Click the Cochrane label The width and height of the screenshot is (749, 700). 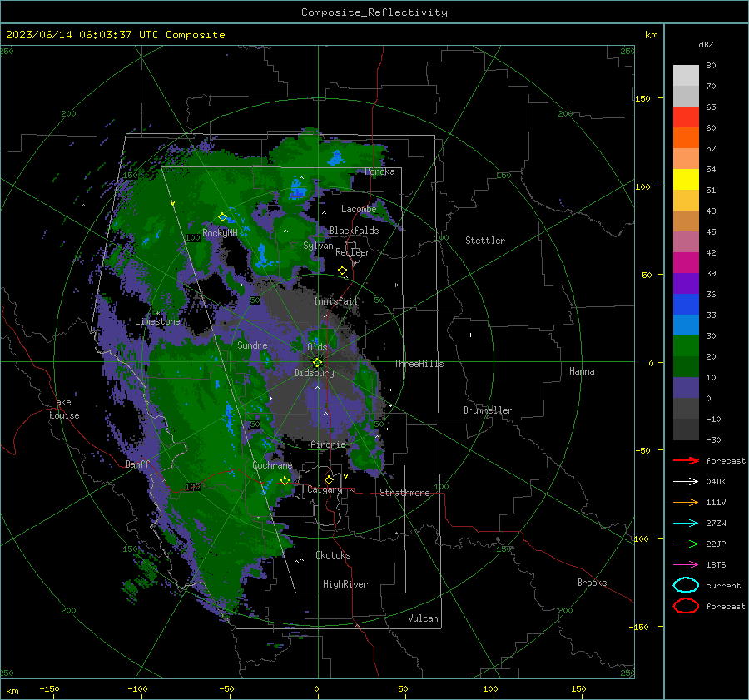pos(272,465)
